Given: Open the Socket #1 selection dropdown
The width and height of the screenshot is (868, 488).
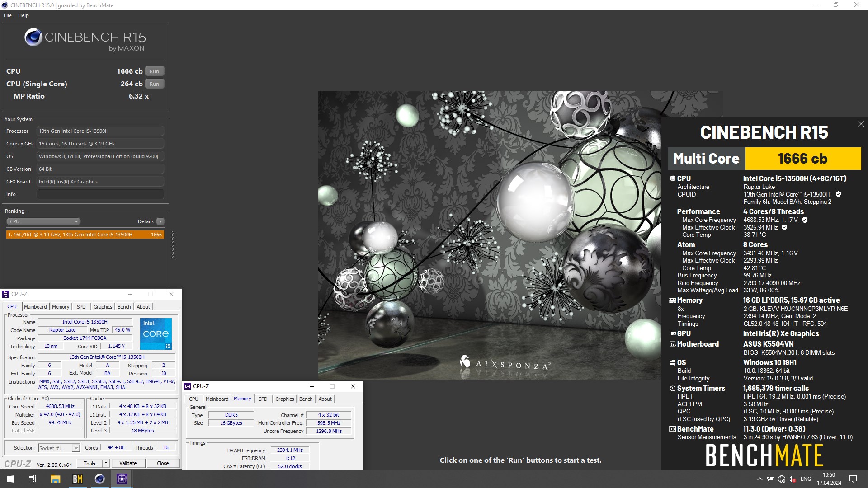Looking at the screenshot, I should coord(59,448).
